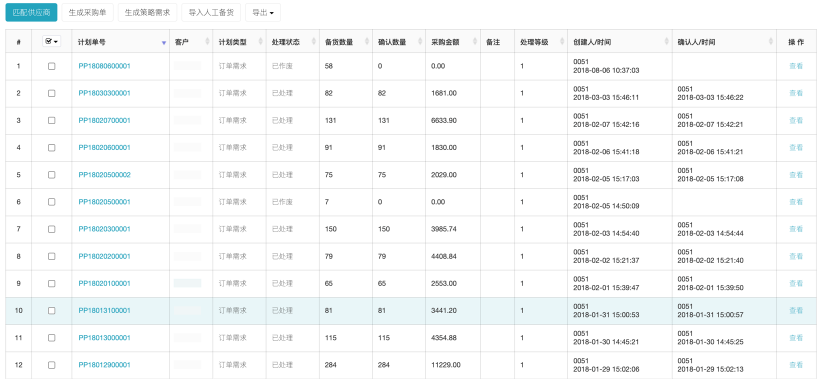Sort by 备注 column
The width and height of the screenshot is (821, 379).
click(x=496, y=42)
